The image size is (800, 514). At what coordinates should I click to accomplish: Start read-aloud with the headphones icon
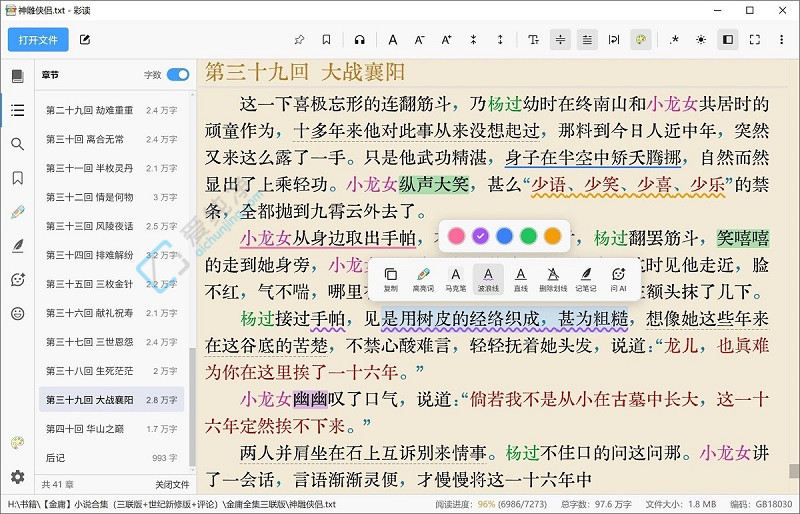point(360,40)
